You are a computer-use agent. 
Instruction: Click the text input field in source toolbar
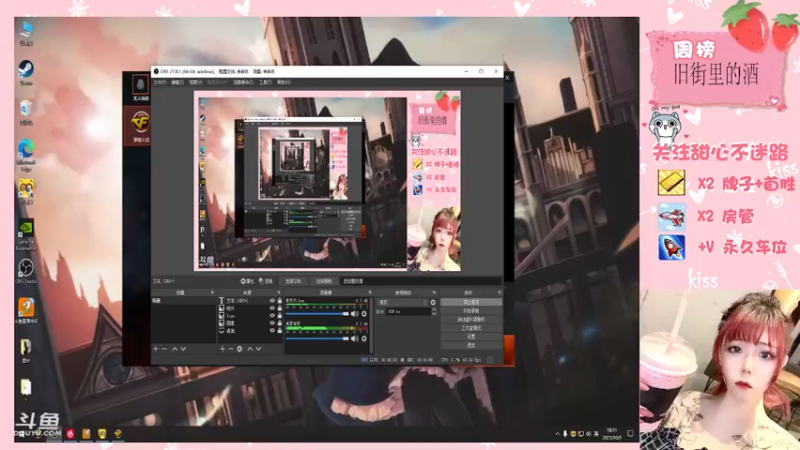421,281
